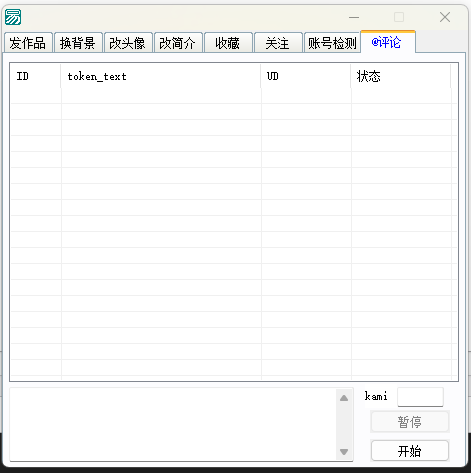
Task: Focus the kami input field
Action: point(420,397)
